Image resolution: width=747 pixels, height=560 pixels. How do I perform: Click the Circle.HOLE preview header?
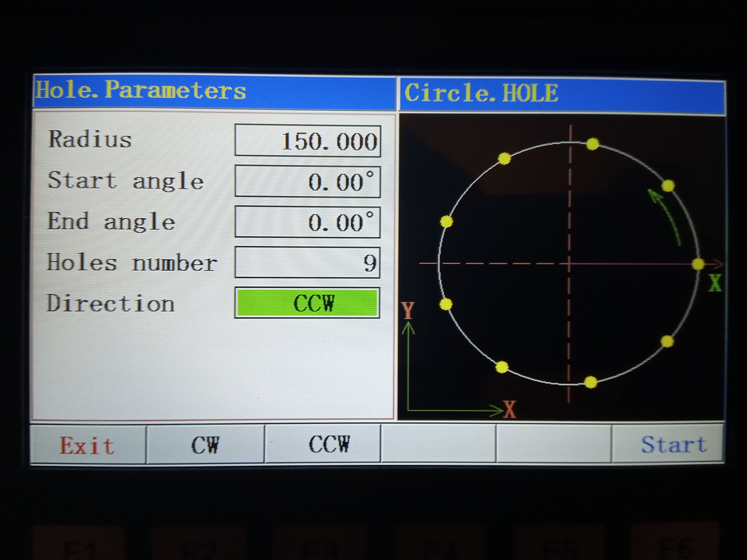561,93
